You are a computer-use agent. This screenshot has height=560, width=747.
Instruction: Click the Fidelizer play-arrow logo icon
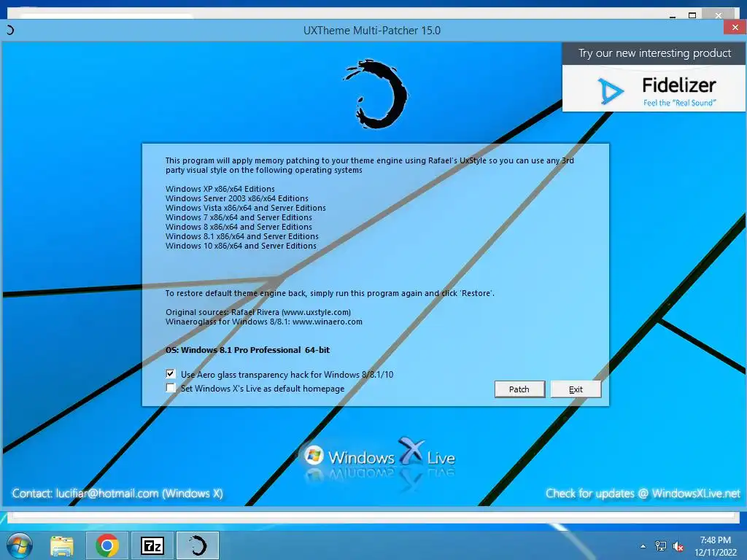tap(611, 91)
